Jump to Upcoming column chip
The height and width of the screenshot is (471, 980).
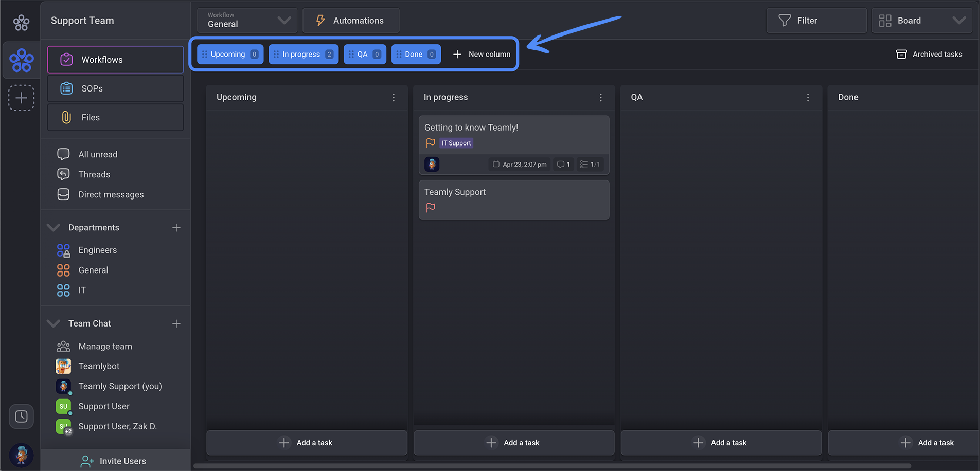[x=230, y=54]
